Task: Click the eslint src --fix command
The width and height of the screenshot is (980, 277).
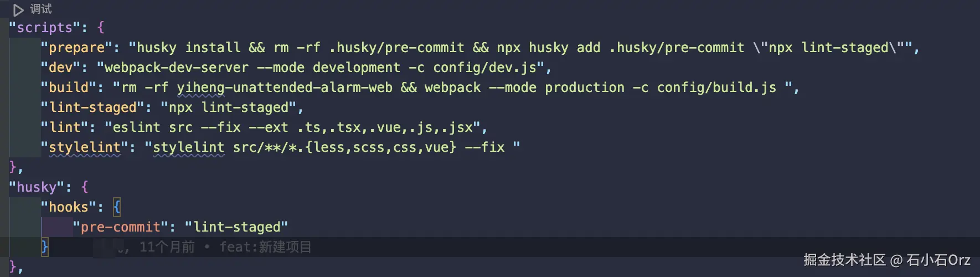Action: 176,127
